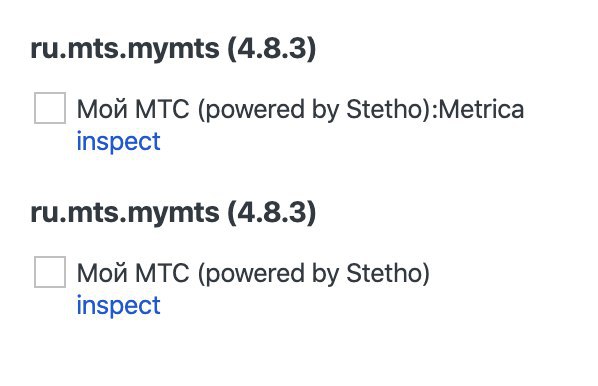Click inspect link under the Metrica entry
Screen dimensions: 598x386
pos(119,142)
